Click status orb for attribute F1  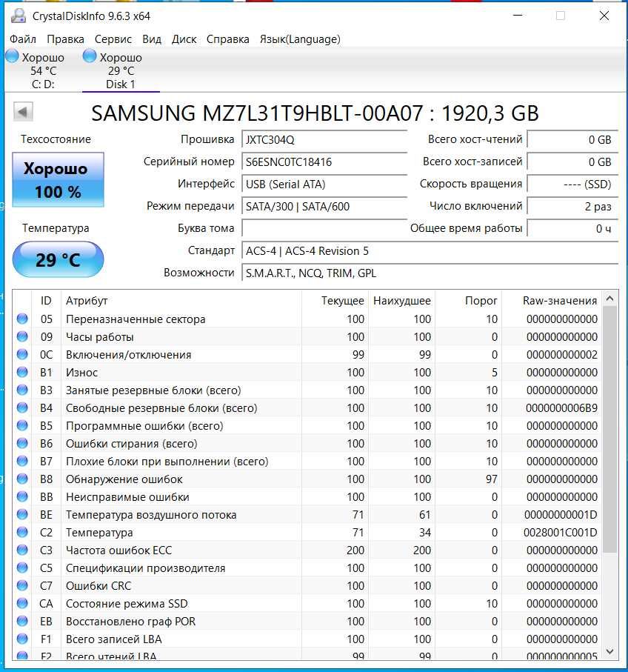coord(22,639)
